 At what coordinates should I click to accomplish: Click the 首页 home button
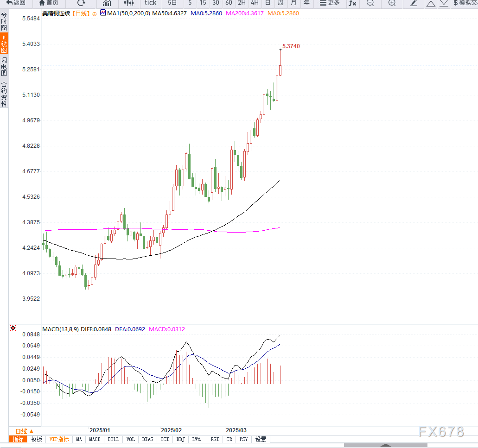[x=49, y=3]
